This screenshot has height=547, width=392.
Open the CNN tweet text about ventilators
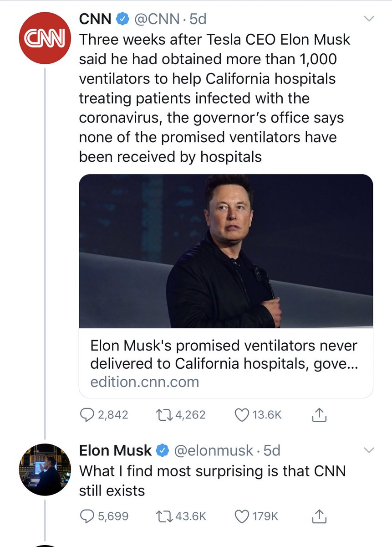point(215,98)
